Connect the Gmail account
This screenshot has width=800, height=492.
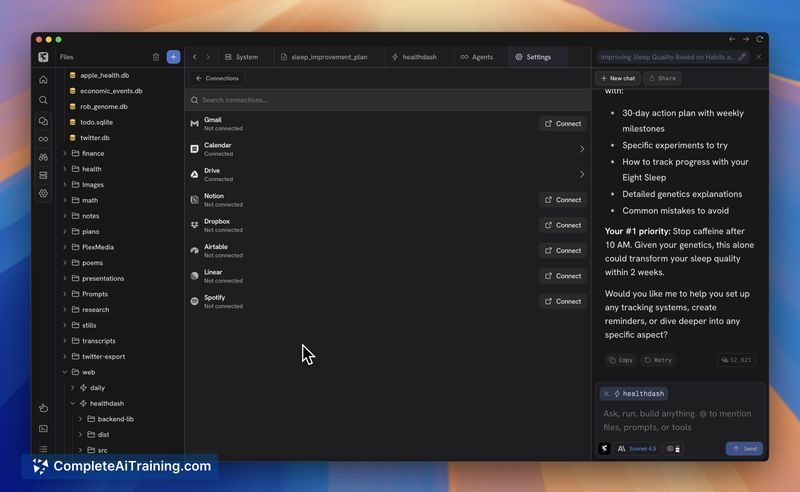point(563,124)
